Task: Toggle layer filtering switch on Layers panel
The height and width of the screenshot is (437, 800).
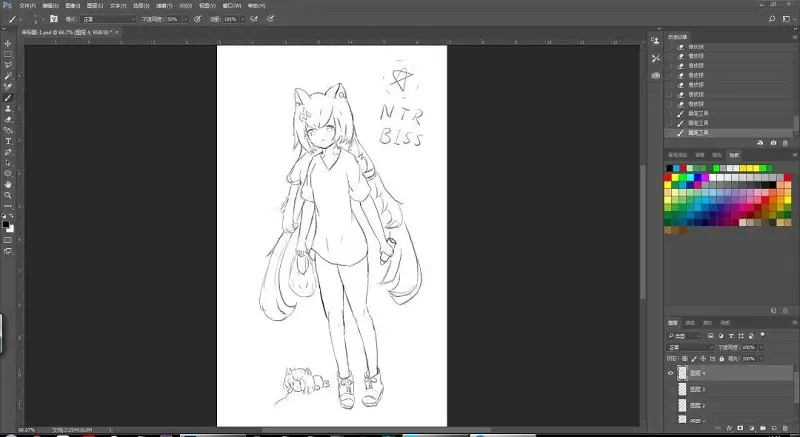Action: click(763, 335)
